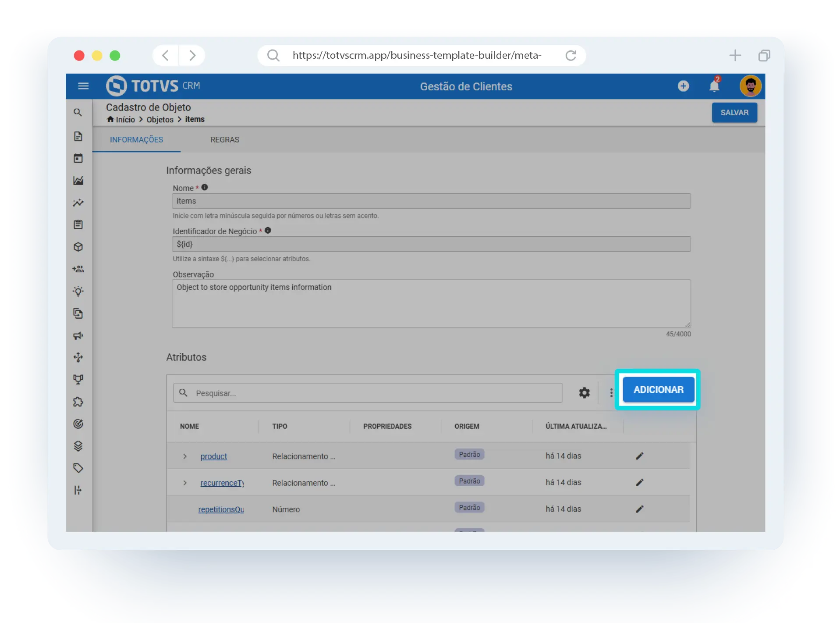Click the sidebar search icon
This screenshot has height=623, width=840.
(x=78, y=113)
